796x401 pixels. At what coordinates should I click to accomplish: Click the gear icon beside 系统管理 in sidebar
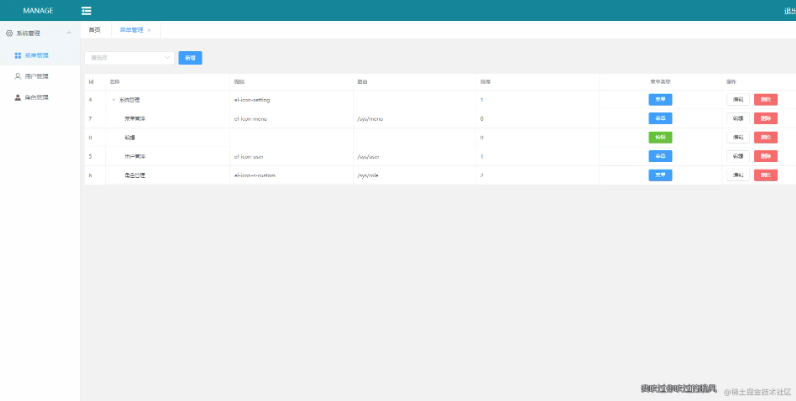(9, 33)
